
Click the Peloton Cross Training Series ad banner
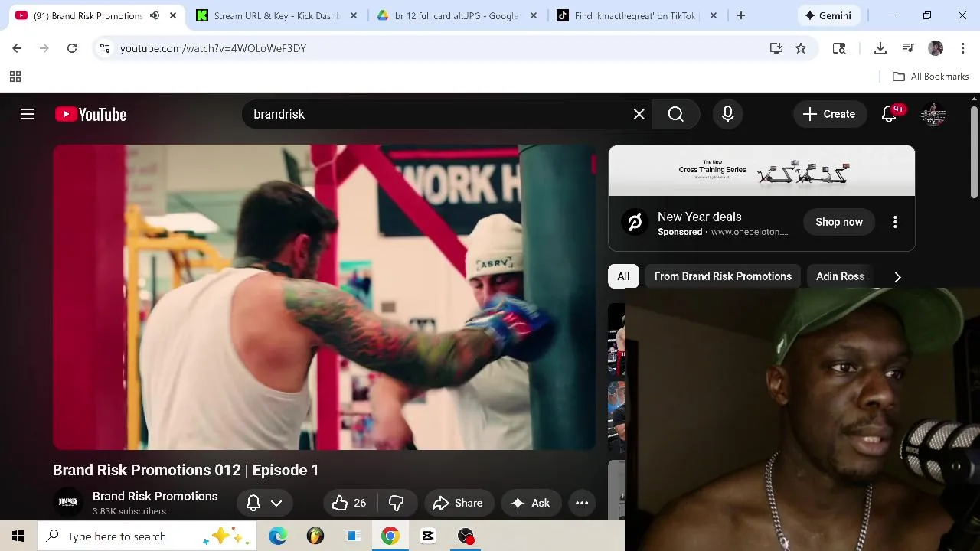(762, 171)
